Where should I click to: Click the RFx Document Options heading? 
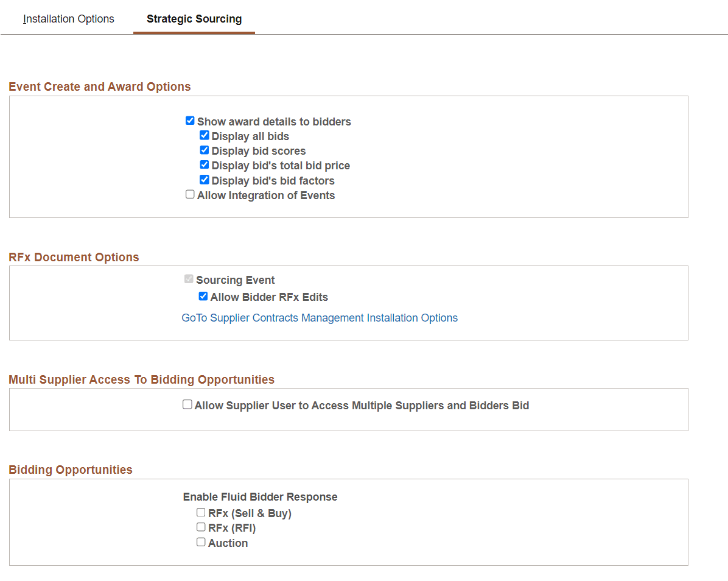pyautogui.click(x=74, y=257)
